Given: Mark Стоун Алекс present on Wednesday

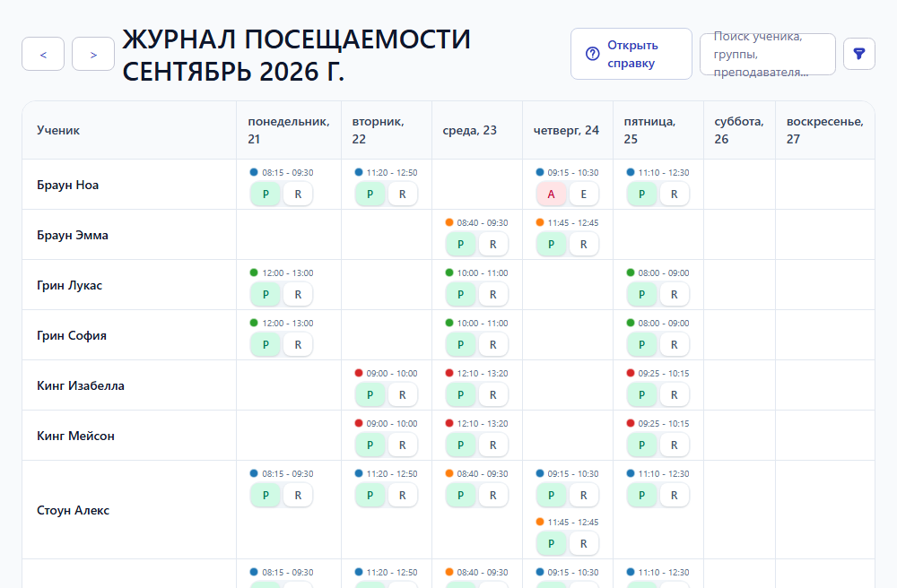Looking at the screenshot, I should tap(460, 496).
